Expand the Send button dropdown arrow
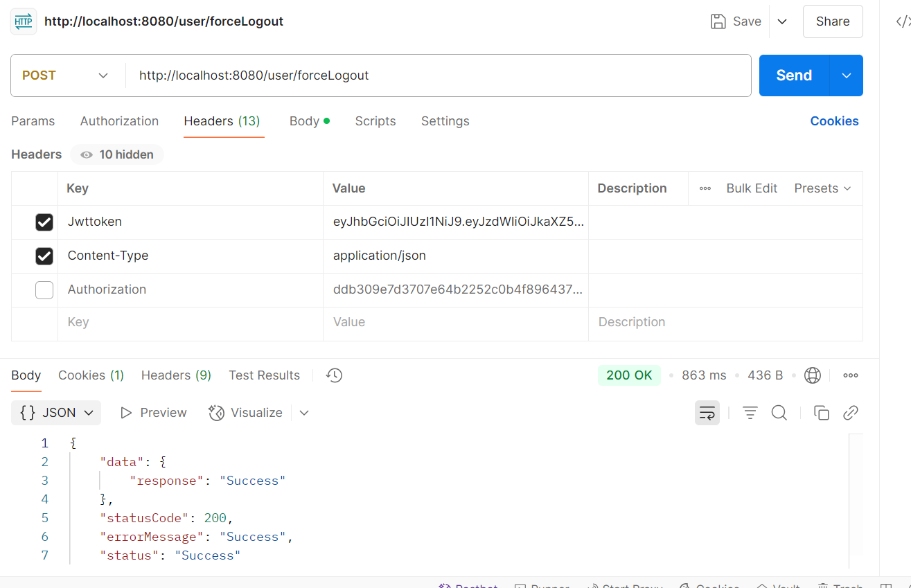This screenshot has width=911, height=588. [847, 75]
